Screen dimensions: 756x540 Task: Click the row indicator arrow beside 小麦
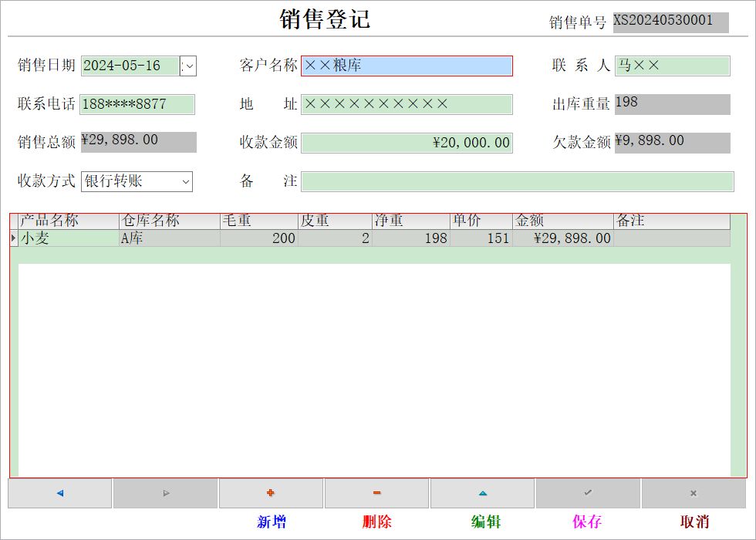pyautogui.click(x=14, y=238)
